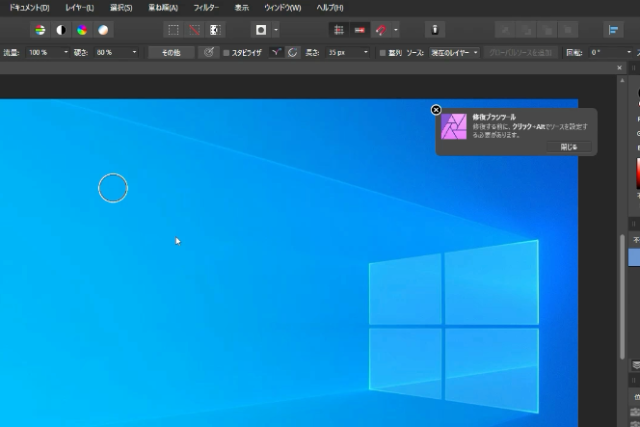Apply Auto White Balance icon
Image resolution: width=640 pixels, height=427 pixels.
click(103, 30)
